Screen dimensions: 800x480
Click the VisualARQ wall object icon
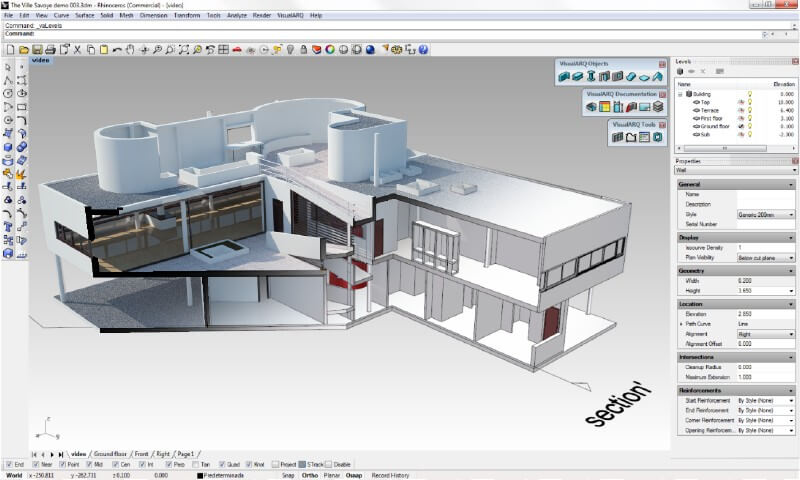pyautogui.click(x=565, y=76)
